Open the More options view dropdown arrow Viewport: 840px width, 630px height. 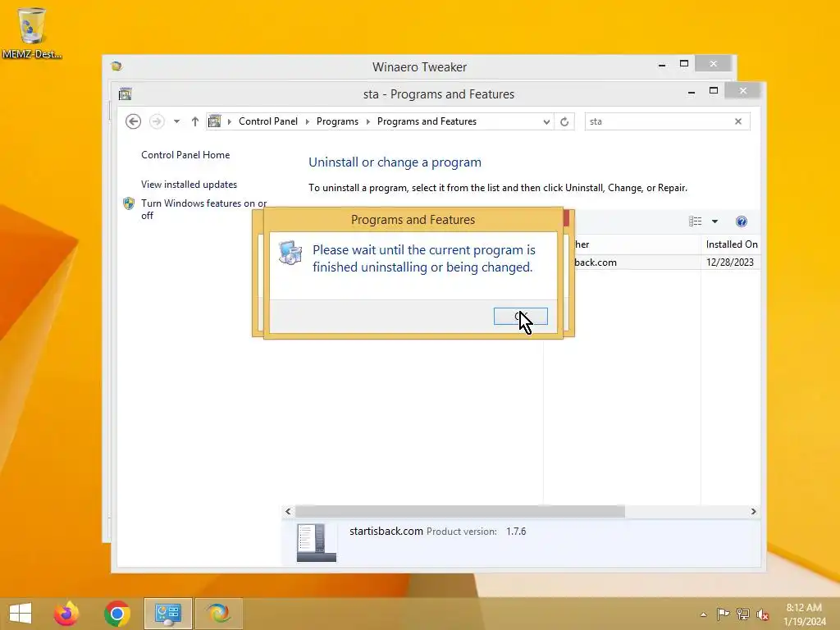714,221
